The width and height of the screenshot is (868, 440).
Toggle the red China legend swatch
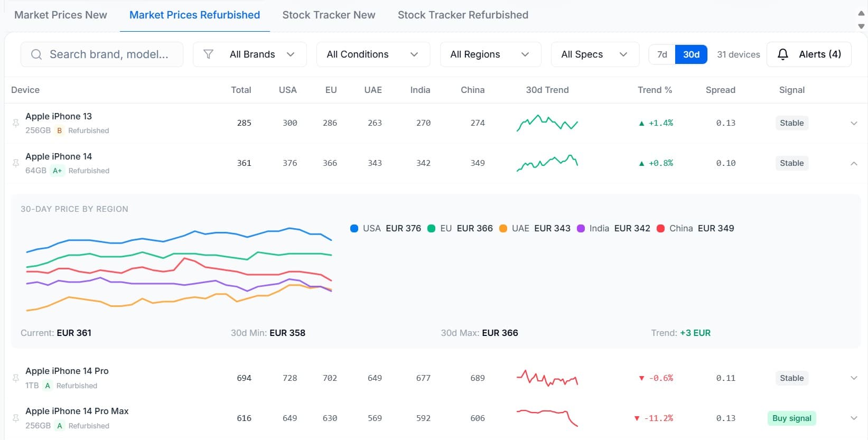(x=660, y=229)
